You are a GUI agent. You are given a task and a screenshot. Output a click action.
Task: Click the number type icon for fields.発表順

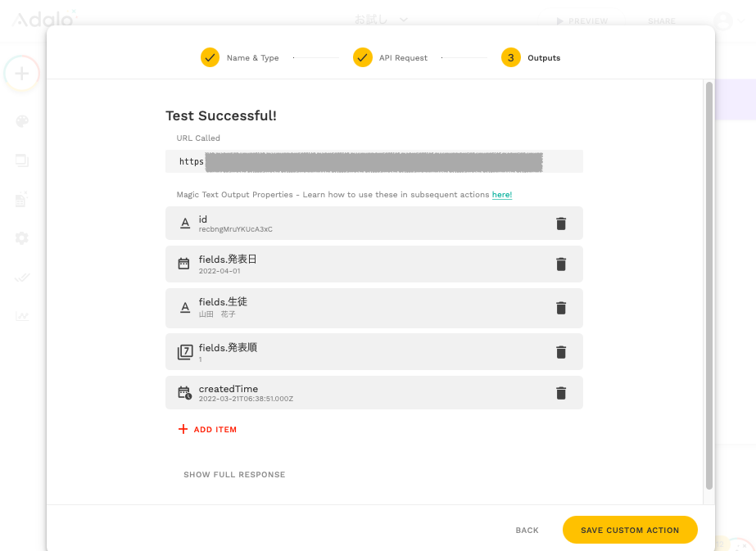(185, 352)
